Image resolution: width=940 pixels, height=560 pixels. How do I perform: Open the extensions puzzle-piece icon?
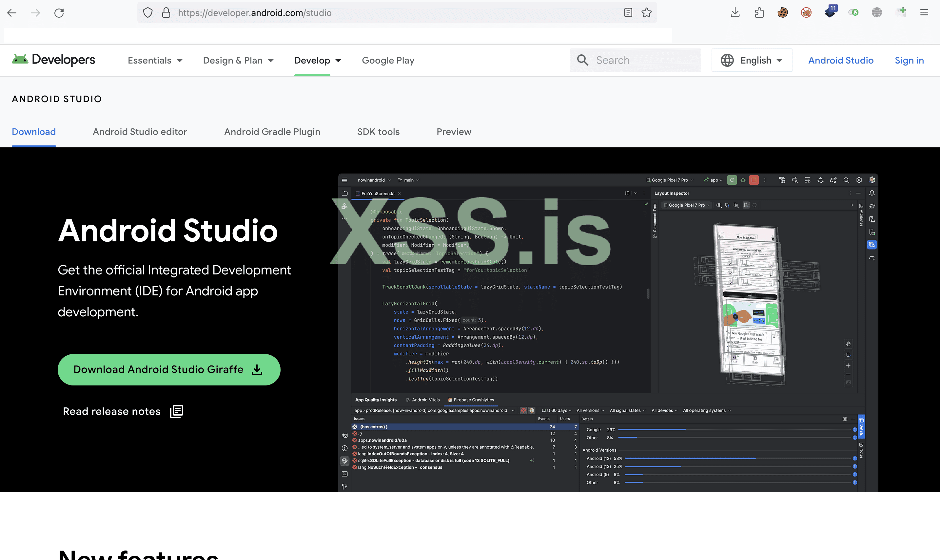click(759, 13)
